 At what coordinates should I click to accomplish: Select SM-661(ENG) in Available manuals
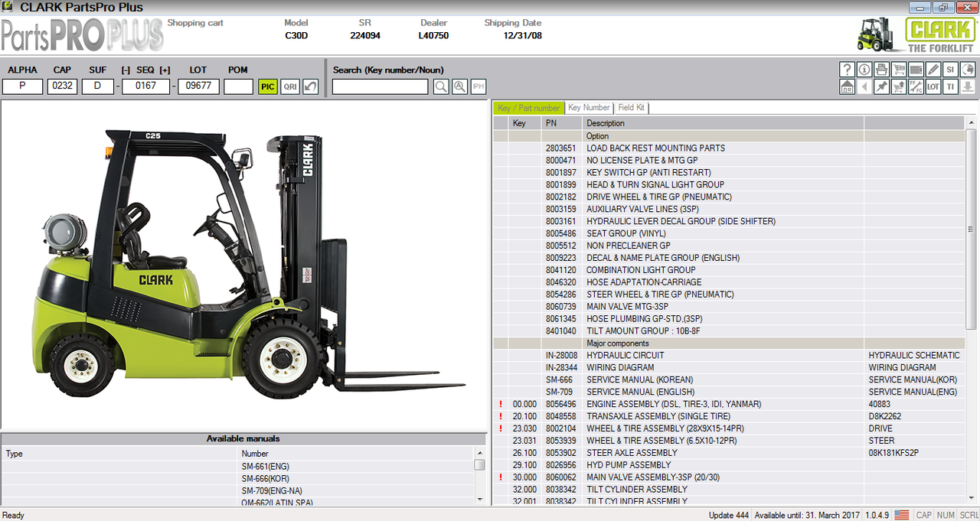coord(237,467)
